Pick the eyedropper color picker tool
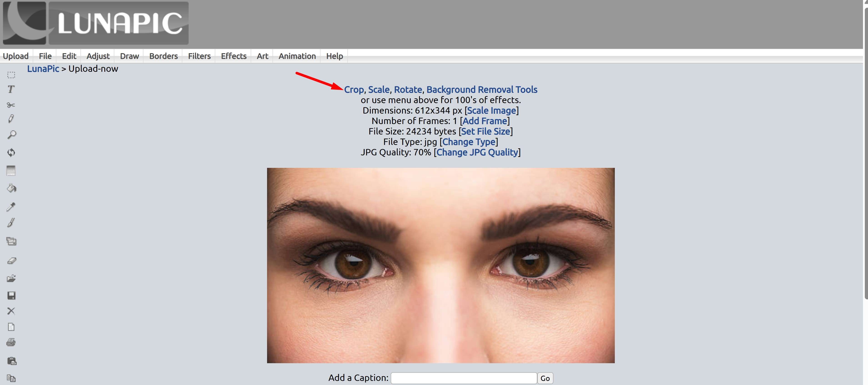Screen dimensions: 868x385 click(11, 206)
